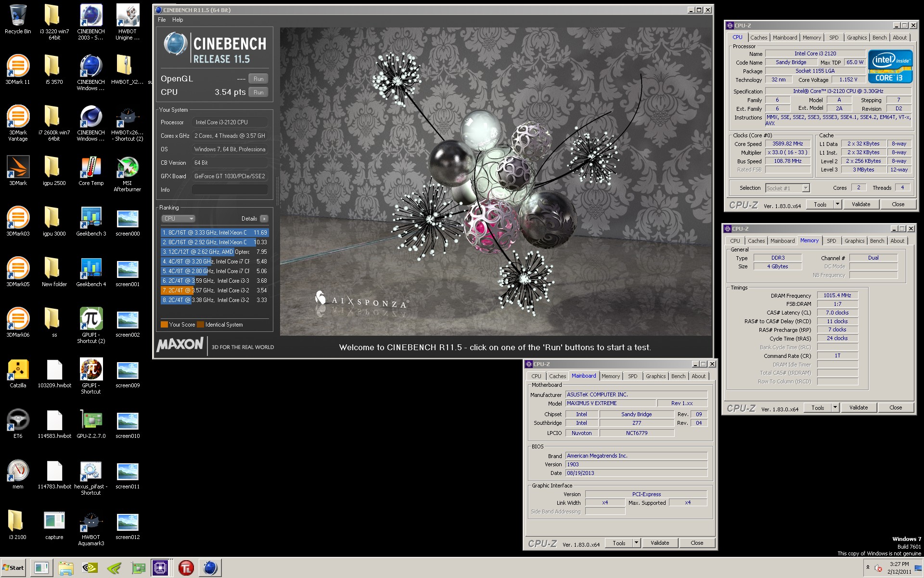The width and height of the screenshot is (924, 578).
Task: Open the File menu in Cinebench
Action: [162, 20]
